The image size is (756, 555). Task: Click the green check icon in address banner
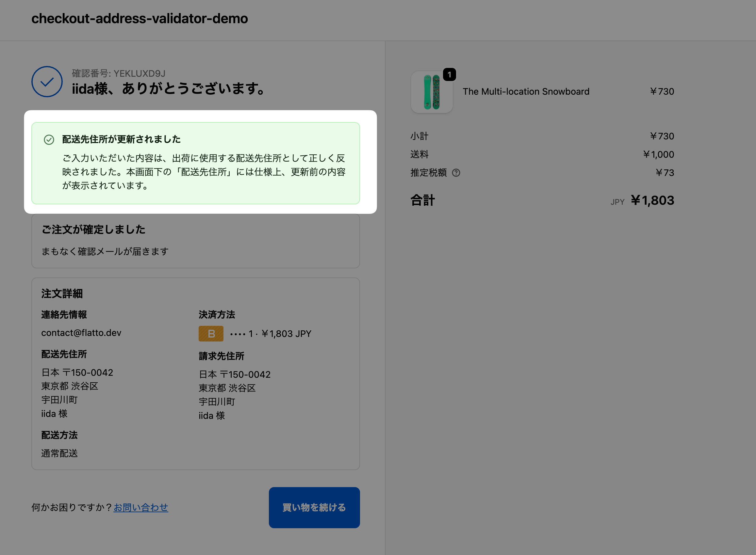click(x=49, y=140)
